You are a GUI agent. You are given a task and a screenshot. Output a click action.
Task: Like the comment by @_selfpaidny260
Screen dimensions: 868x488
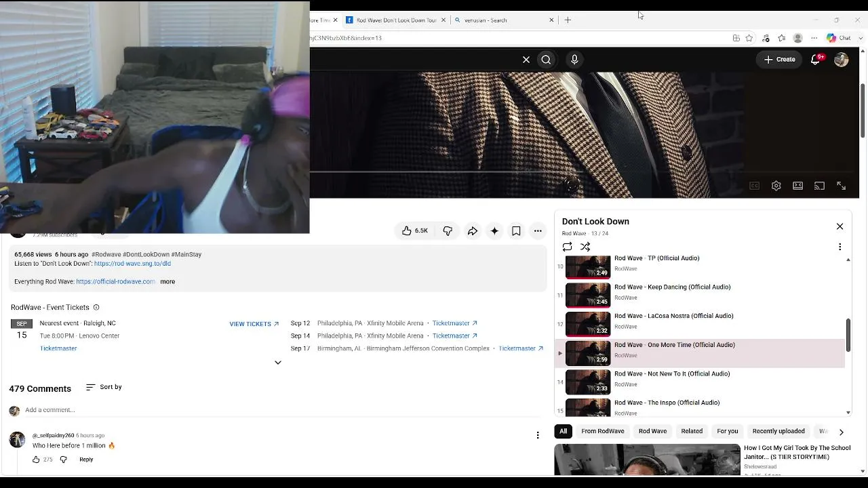pos(36,460)
